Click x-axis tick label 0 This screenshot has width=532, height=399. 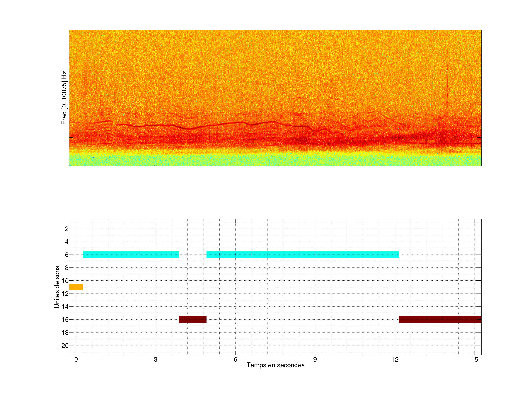pyautogui.click(x=76, y=359)
